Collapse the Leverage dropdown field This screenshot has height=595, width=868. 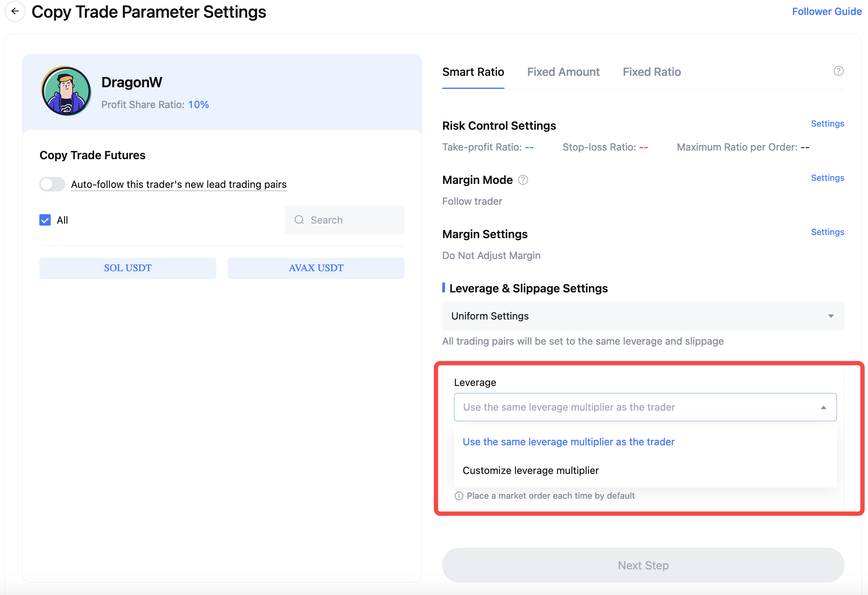(645, 407)
